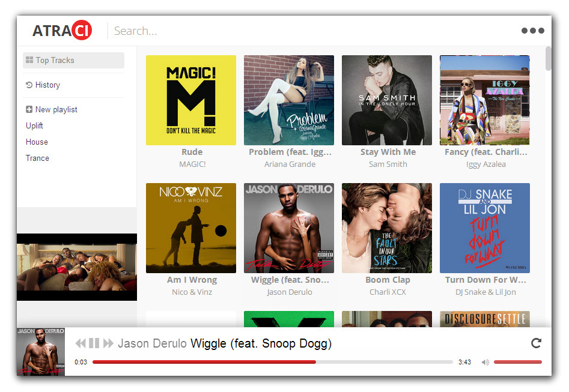Viewport: 569px width, 392px height.
Task: Play Rude album cover by MAGIC!
Action: 191,100
